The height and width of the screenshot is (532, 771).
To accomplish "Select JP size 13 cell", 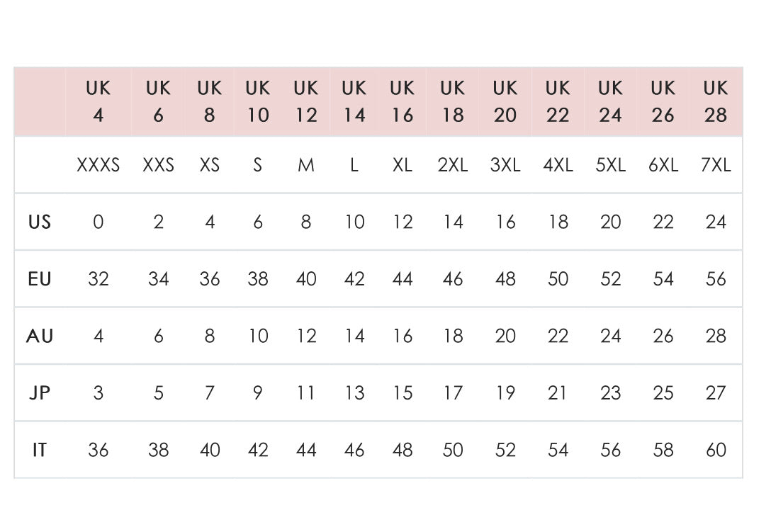I will [x=354, y=393].
